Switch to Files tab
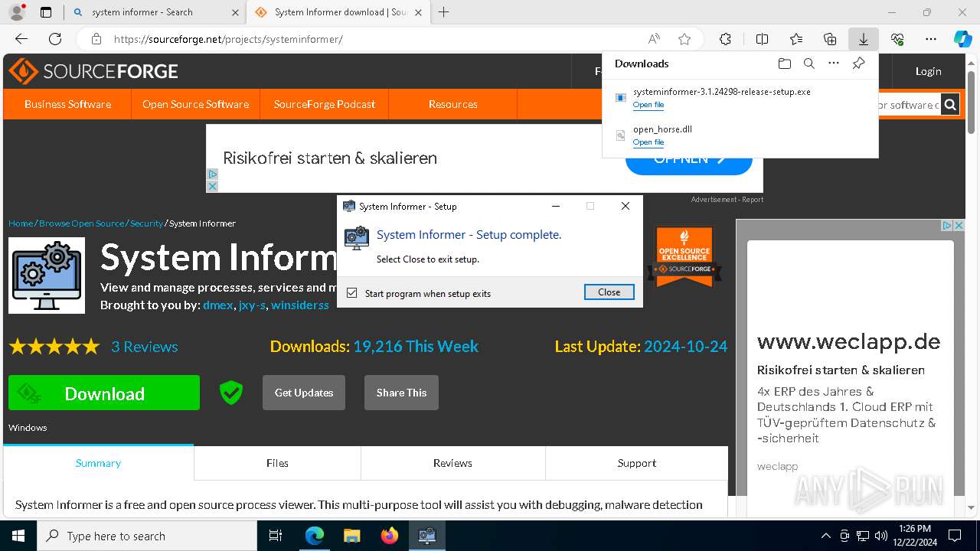Screen dimensions: 980x551 point(277,463)
